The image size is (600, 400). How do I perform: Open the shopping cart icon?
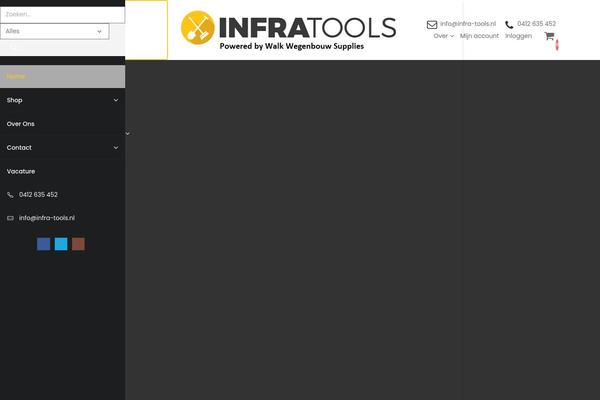pos(549,36)
